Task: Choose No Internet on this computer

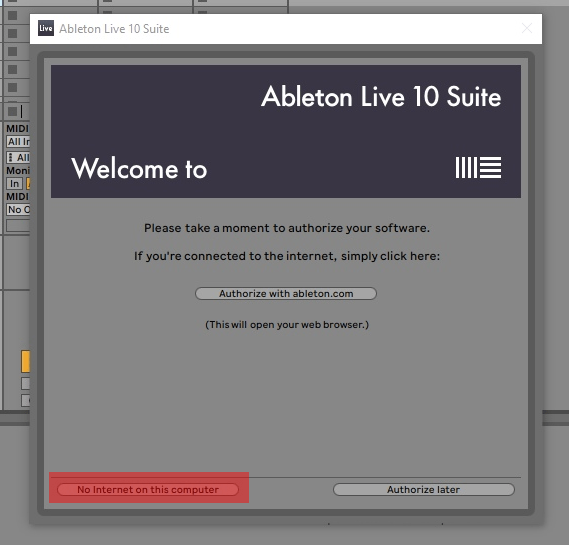Action: click(148, 489)
